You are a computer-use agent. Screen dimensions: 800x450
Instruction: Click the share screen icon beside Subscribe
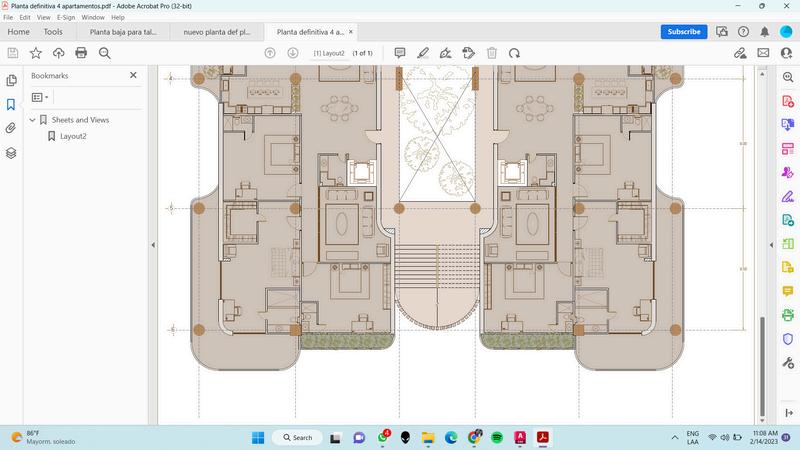coord(721,32)
